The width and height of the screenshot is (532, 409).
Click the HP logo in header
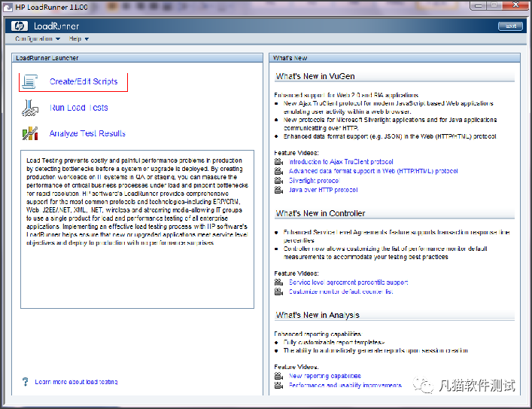pyautogui.click(x=20, y=26)
